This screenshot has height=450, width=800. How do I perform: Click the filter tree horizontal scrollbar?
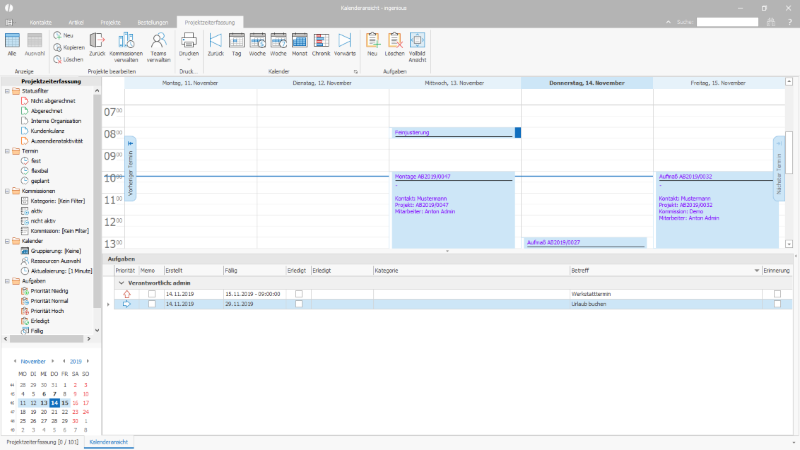[47, 339]
